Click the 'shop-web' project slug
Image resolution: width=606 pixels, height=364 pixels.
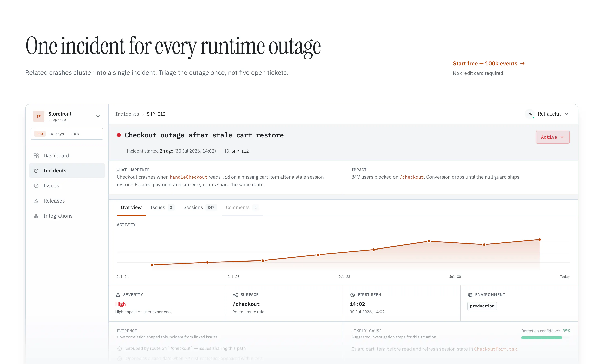[57, 120]
